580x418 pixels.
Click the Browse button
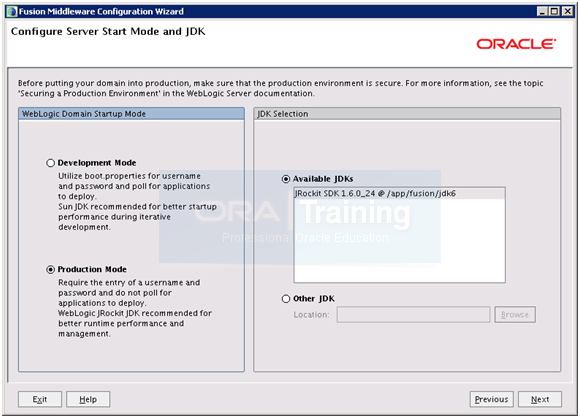(x=515, y=315)
